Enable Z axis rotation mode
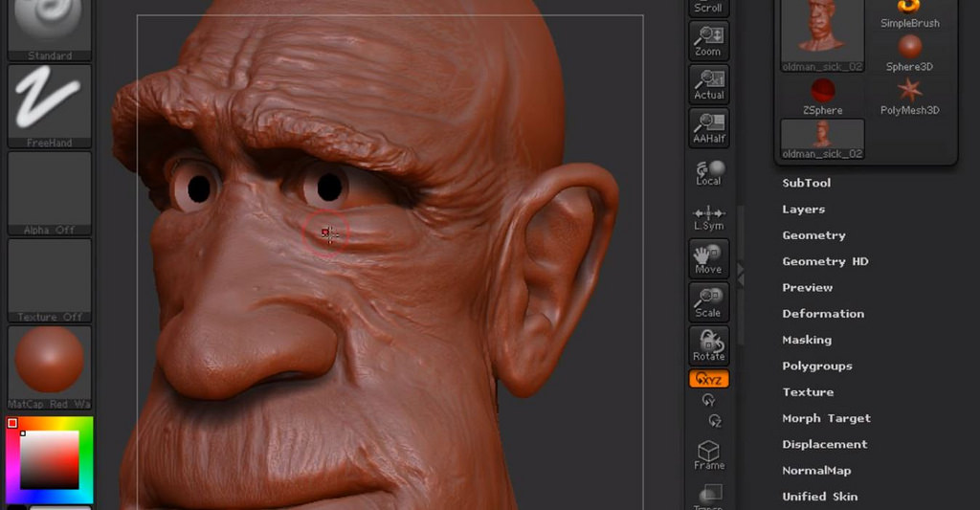980x510 pixels. tap(715, 421)
